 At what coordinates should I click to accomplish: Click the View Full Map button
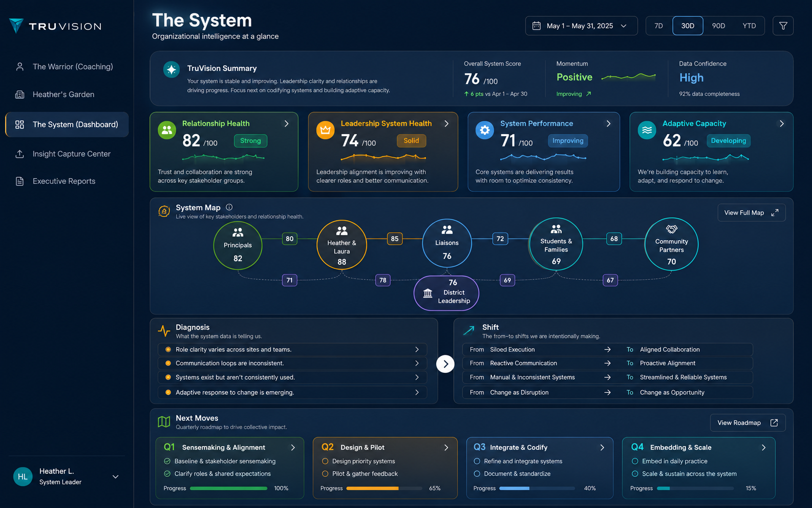(x=751, y=213)
